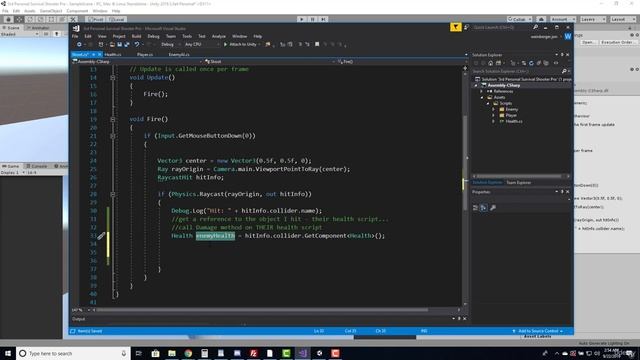The image size is (640, 360).
Task: Click Solution Explorer Refresh icon
Action: 531,63
